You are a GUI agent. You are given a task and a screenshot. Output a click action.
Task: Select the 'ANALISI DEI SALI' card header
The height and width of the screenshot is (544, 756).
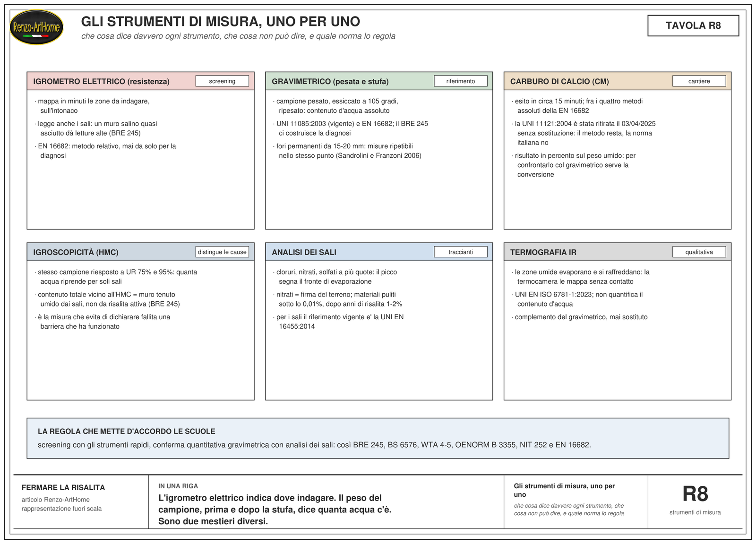tap(379, 252)
